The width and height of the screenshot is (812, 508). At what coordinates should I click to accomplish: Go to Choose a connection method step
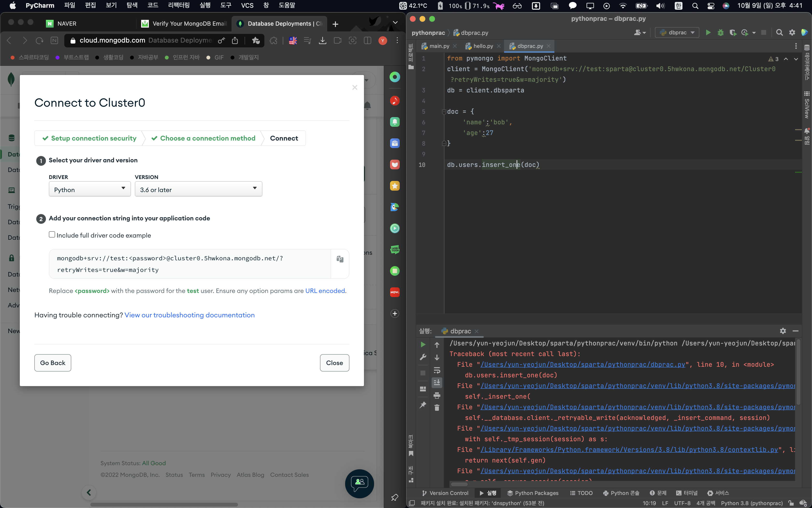[204, 138]
